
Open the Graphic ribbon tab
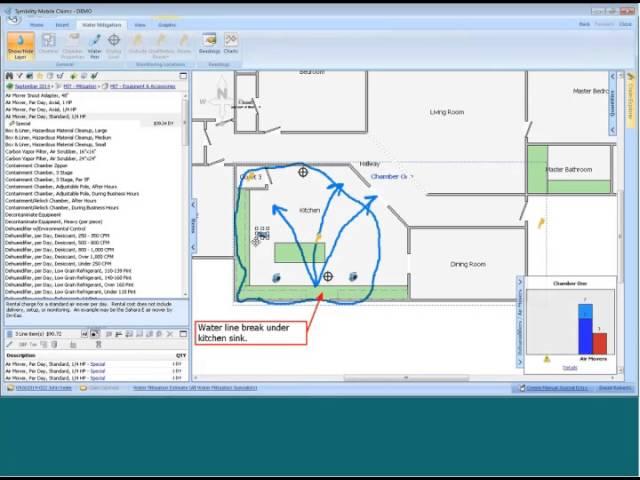click(x=167, y=25)
